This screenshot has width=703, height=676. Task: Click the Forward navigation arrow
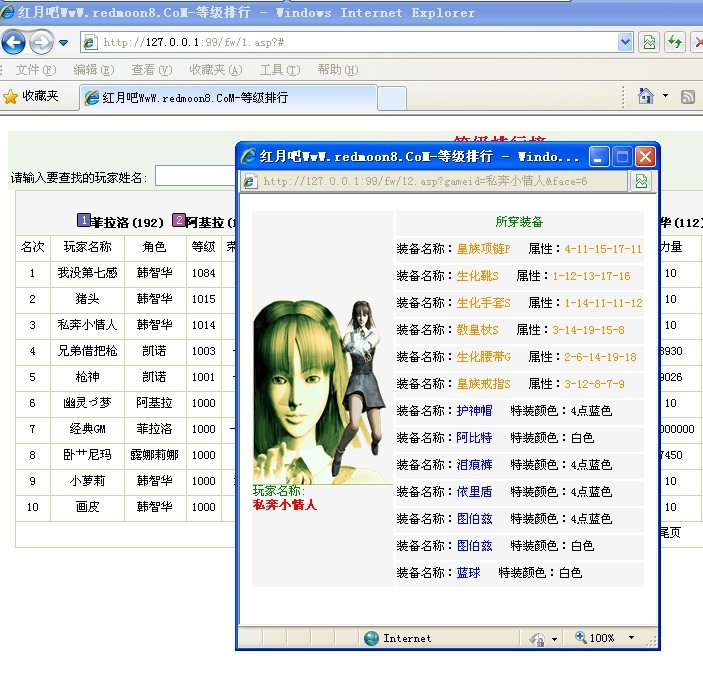tap(41, 42)
